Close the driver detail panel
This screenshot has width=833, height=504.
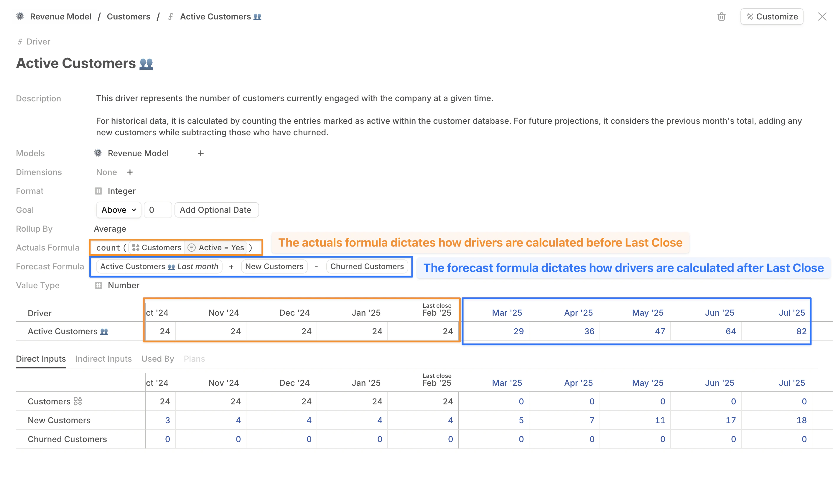click(822, 17)
